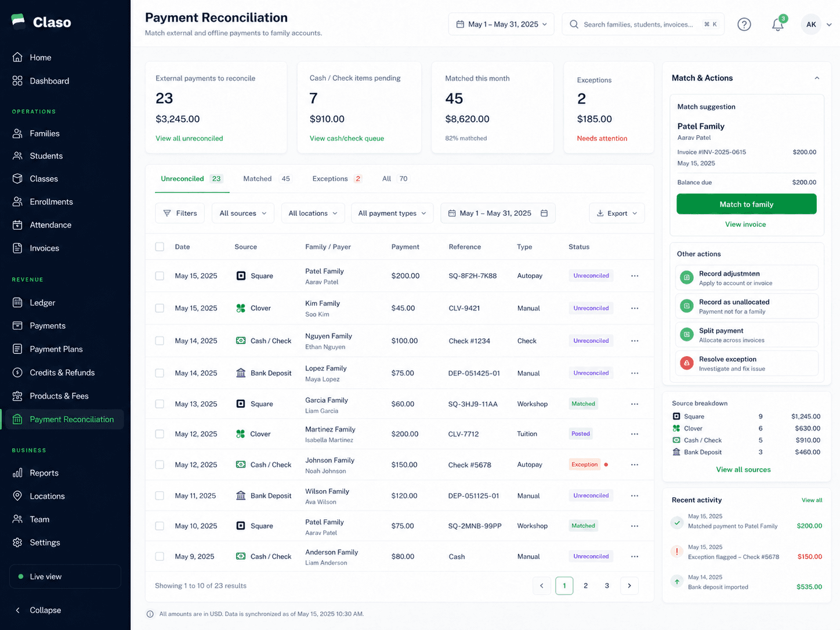Open Locations pin icon
The width and height of the screenshot is (840, 630).
tap(17, 496)
